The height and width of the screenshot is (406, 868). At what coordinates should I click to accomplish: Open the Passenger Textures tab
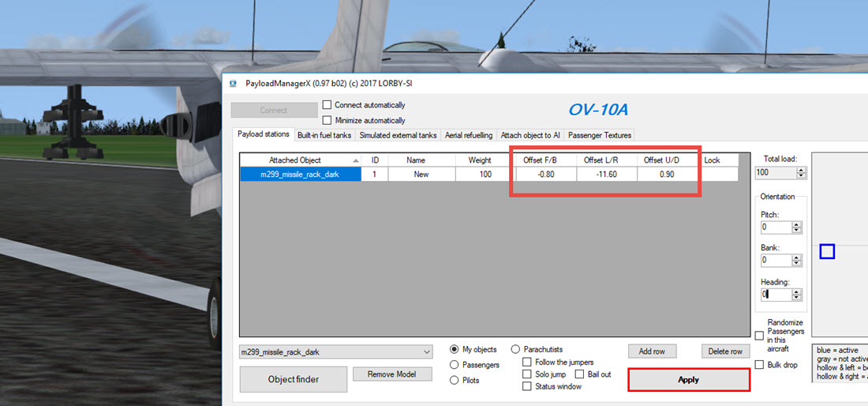[x=600, y=135]
